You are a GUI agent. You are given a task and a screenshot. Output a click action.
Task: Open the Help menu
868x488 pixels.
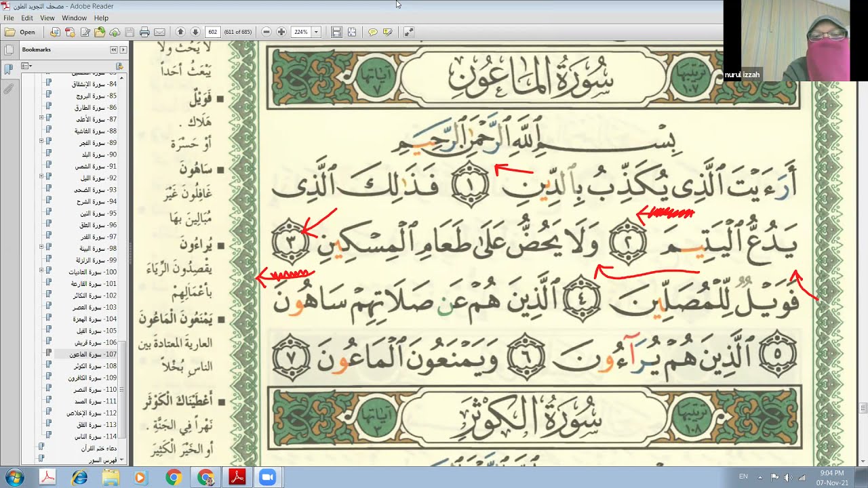101,18
